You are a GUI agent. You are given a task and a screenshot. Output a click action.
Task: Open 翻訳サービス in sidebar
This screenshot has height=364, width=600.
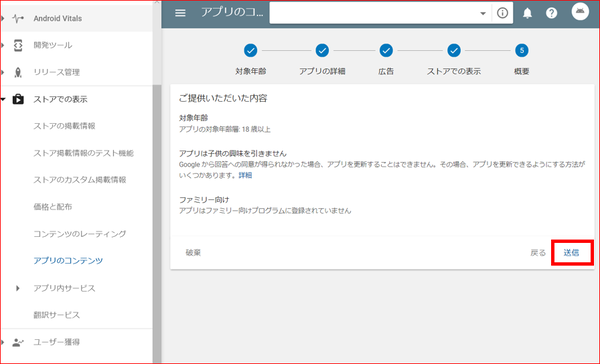click(x=57, y=315)
